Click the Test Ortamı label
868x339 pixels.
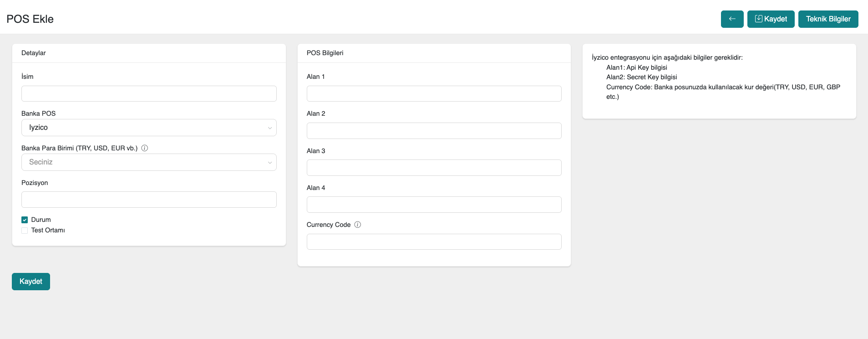48,231
